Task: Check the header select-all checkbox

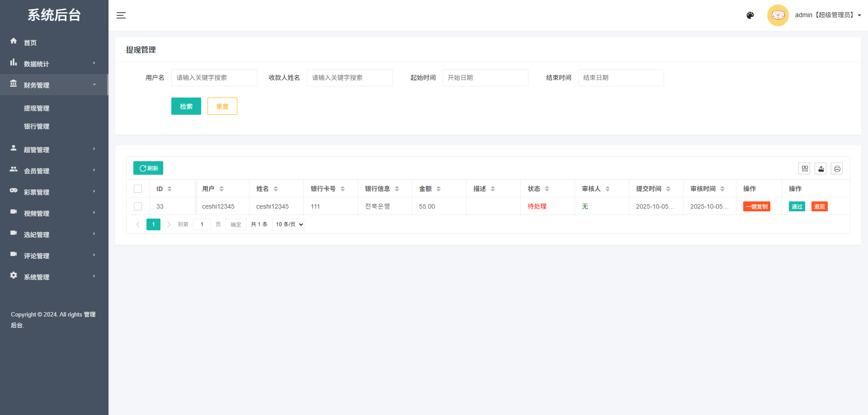Action: (138, 188)
